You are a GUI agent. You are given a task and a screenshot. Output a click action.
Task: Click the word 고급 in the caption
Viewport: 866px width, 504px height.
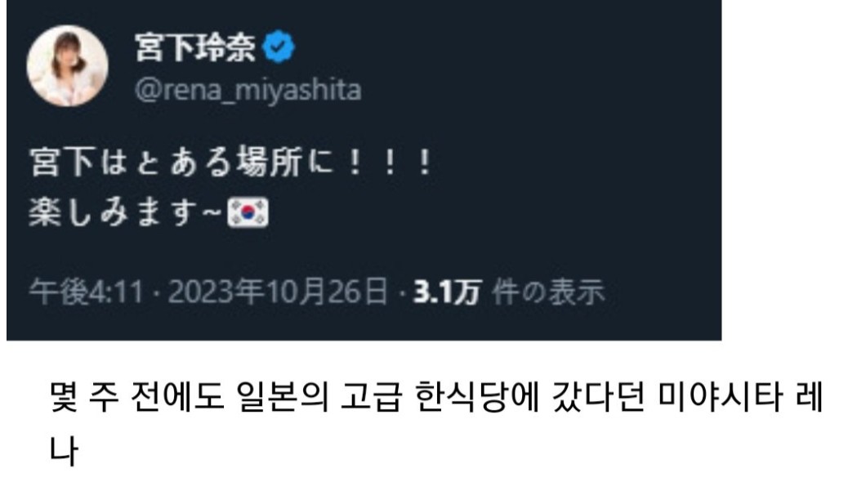pyautogui.click(x=370, y=396)
